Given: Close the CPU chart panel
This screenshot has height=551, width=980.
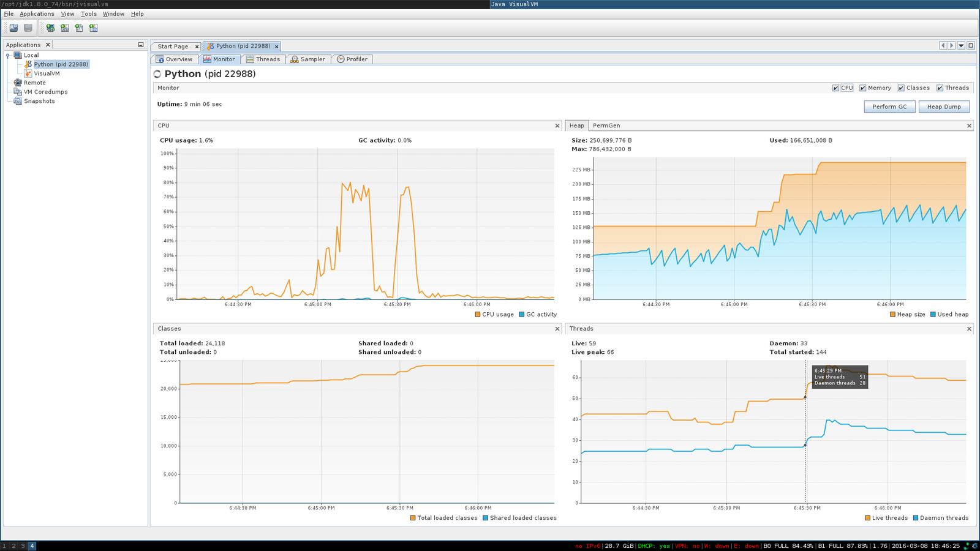Looking at the screenshot, I should pos(557,126).
